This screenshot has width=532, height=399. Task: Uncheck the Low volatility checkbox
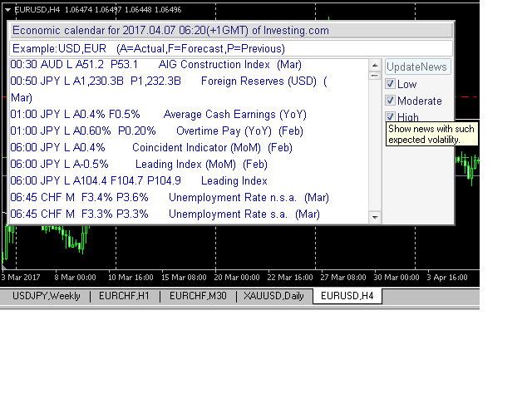click(x=390, y=84)
